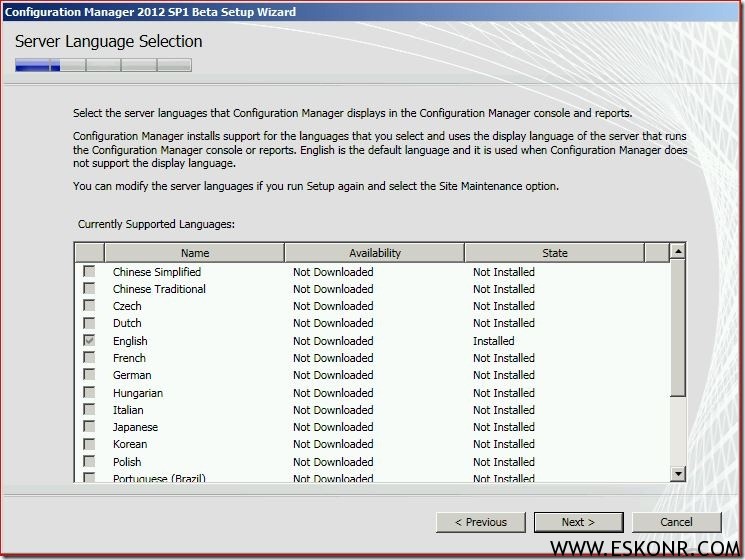Enable the Korean language checkbox
The width and height of the screenshot is (745, 560).
tap(89, 444)
